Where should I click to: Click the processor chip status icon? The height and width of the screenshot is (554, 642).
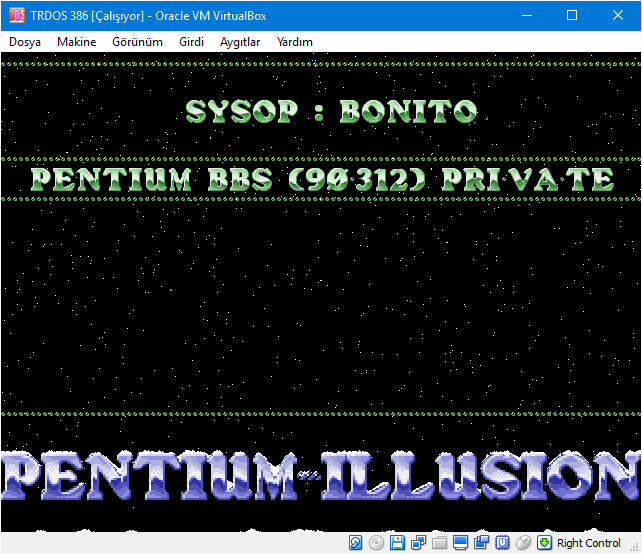click(x=502, y=543)
